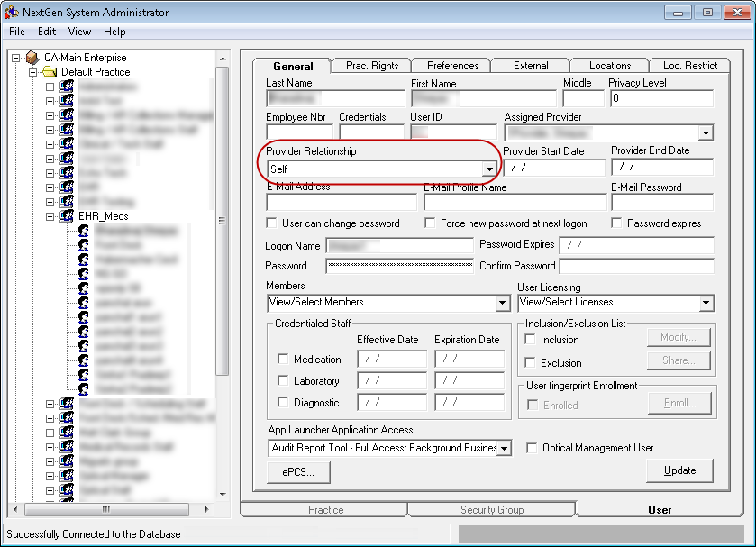Enable the Exclusion list checkbox
This screenshot has width=756, height=547.
click(531, 362)
